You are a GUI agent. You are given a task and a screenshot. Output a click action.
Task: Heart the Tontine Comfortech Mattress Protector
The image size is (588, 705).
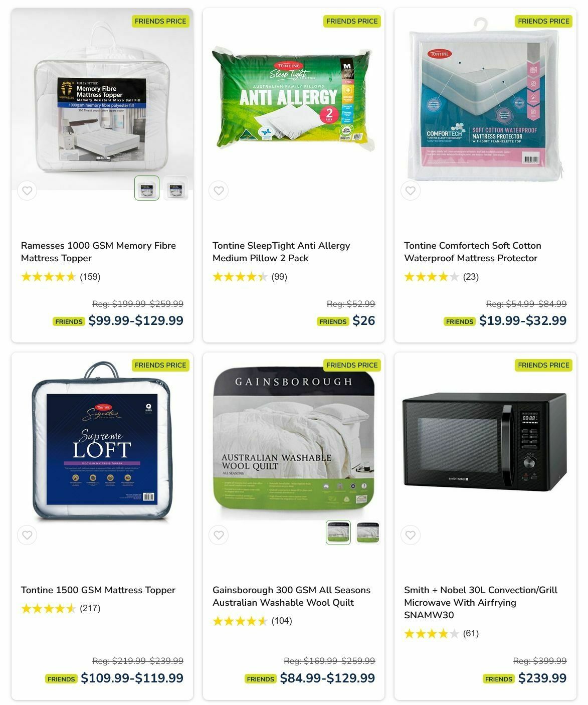point(411,191)
